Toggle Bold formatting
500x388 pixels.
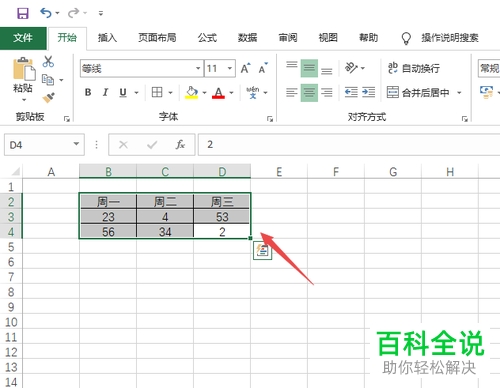(x=88, y=92)
